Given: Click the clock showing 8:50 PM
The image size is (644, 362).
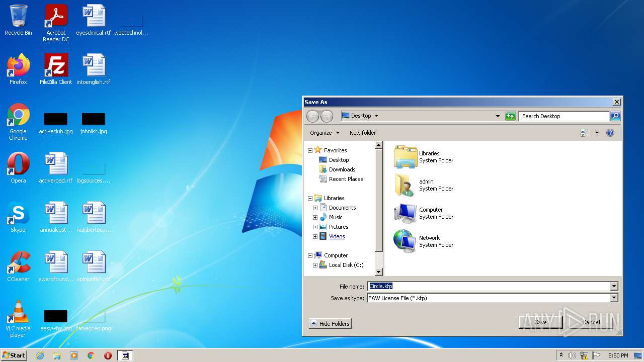Looking at the screenshot, I should 618,355.
